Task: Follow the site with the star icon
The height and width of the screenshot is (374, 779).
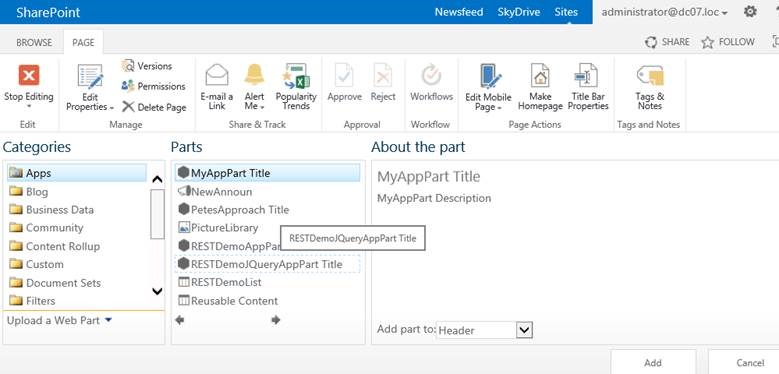Action: coord(707,42)
